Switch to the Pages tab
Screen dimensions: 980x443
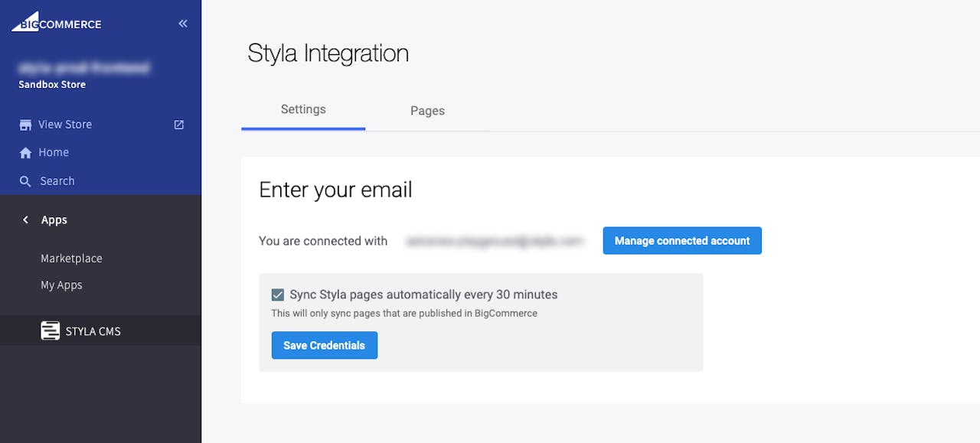(x=427, y=111)
